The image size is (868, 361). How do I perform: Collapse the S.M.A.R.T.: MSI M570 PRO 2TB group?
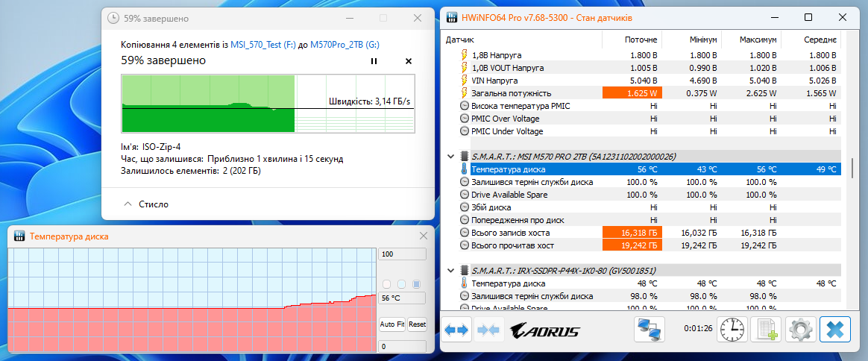450,157
